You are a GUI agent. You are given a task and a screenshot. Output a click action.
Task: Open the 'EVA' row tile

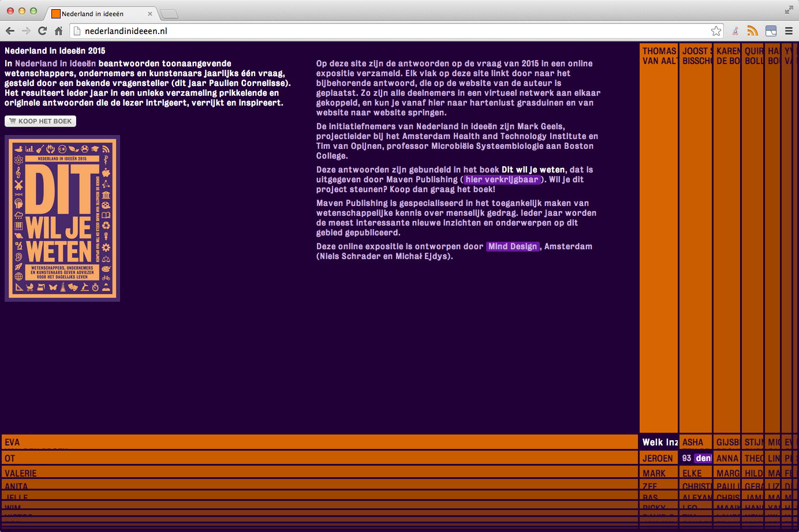point(319,442)
